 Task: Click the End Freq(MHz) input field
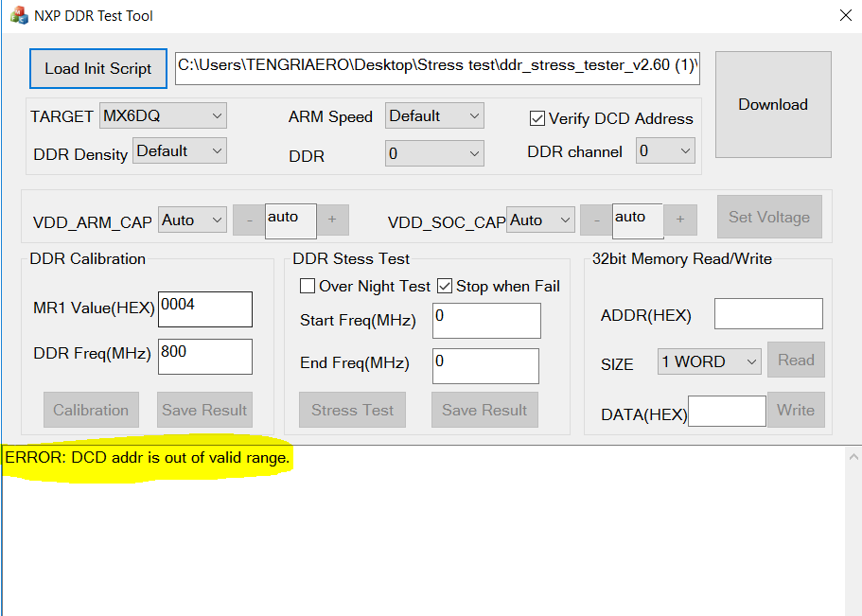486,366
